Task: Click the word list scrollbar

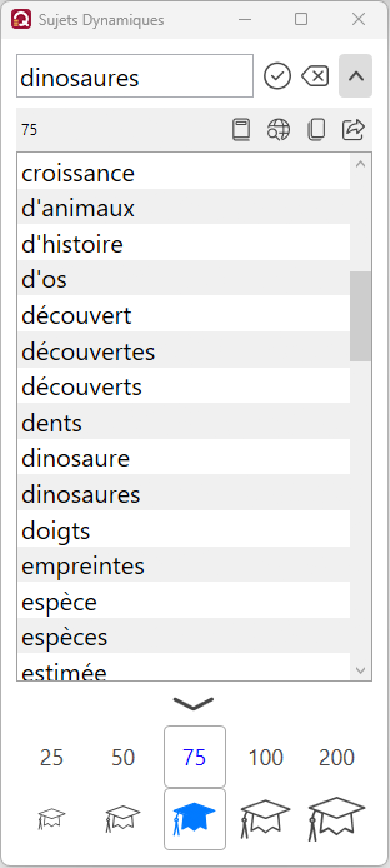Action: pyautogui.click(x=361, y=313)
